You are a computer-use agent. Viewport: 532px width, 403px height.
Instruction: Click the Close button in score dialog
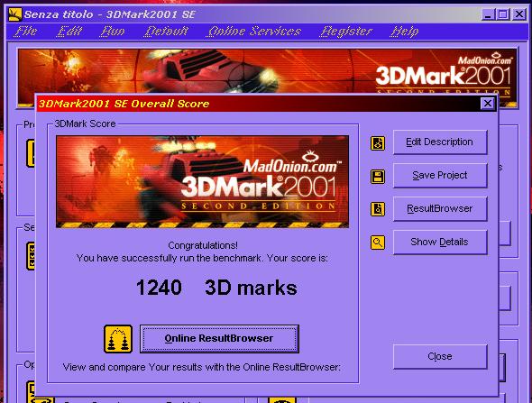[x=440, y=356]
